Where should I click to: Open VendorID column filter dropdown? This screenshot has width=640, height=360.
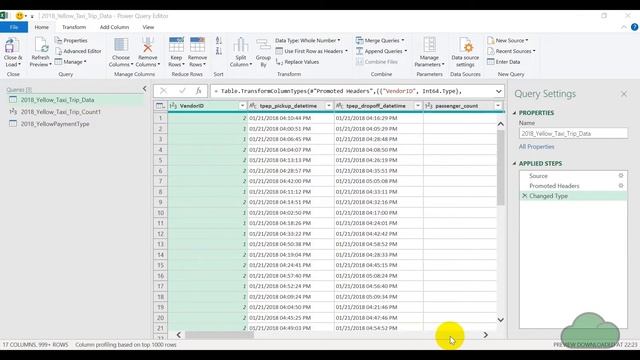[242, 106]
